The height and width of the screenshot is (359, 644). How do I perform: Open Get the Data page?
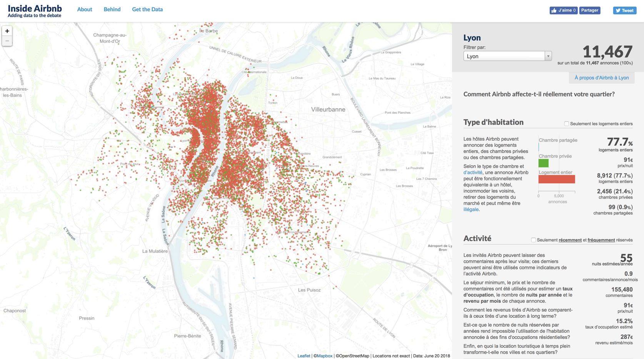pyautogui.click(x=147, y=9)
